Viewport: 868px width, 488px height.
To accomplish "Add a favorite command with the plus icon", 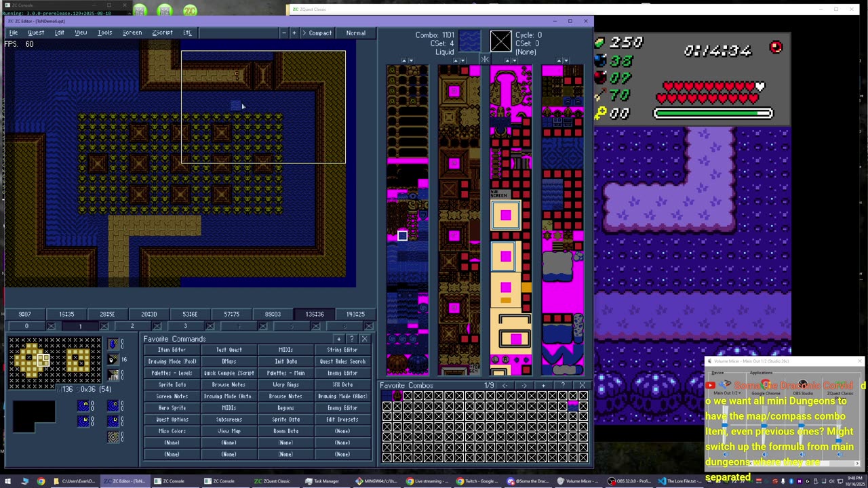I will click(x=338, y=339).
